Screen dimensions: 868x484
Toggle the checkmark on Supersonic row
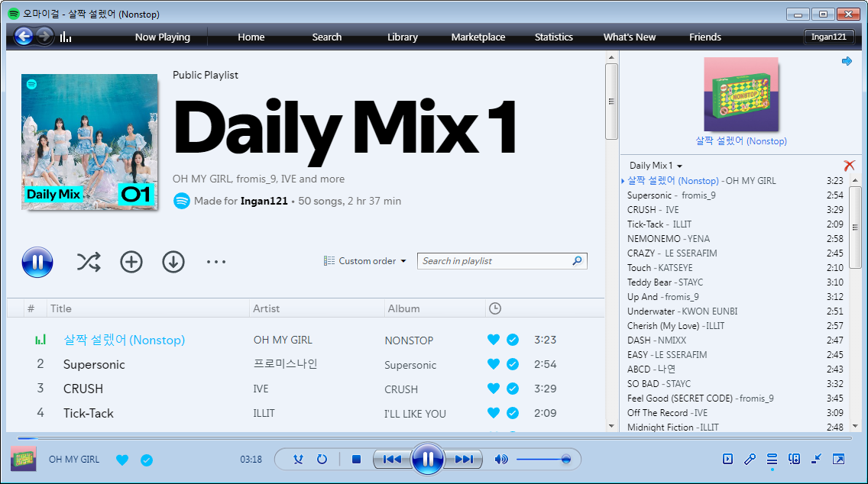click(513, 364)
